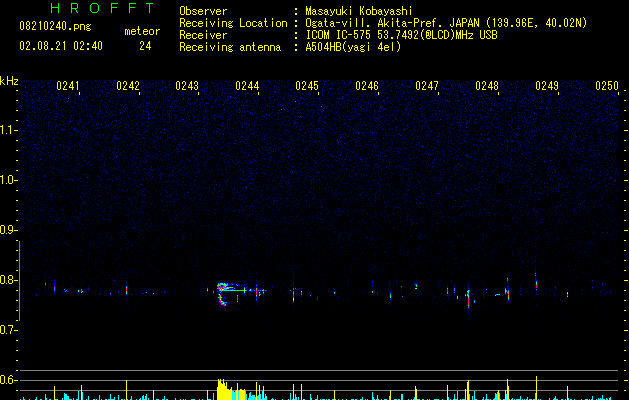629x400 pixels.
Task: Click the HROFFT title text
Action: click(102, 8)
